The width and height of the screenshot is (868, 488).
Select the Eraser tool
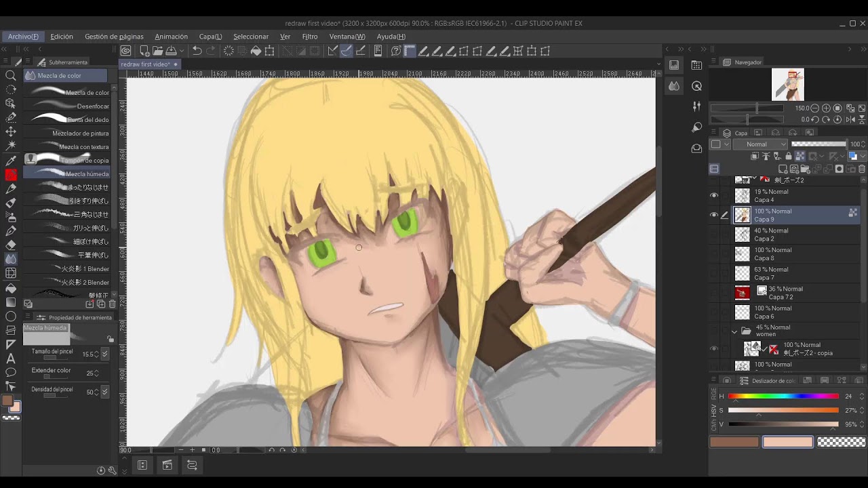[11, 245]
